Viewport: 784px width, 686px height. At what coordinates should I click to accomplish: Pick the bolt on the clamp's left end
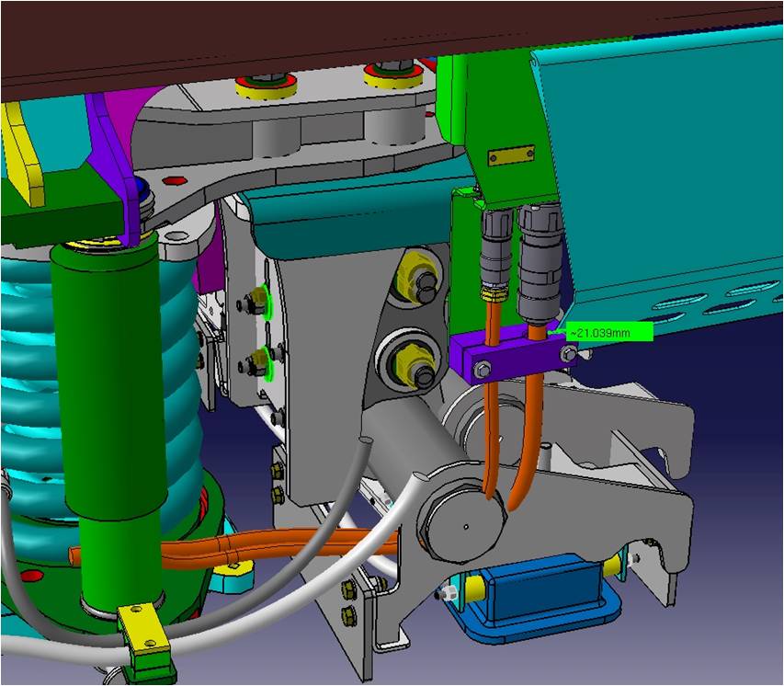pyautogui.click(x=482, y=371)
